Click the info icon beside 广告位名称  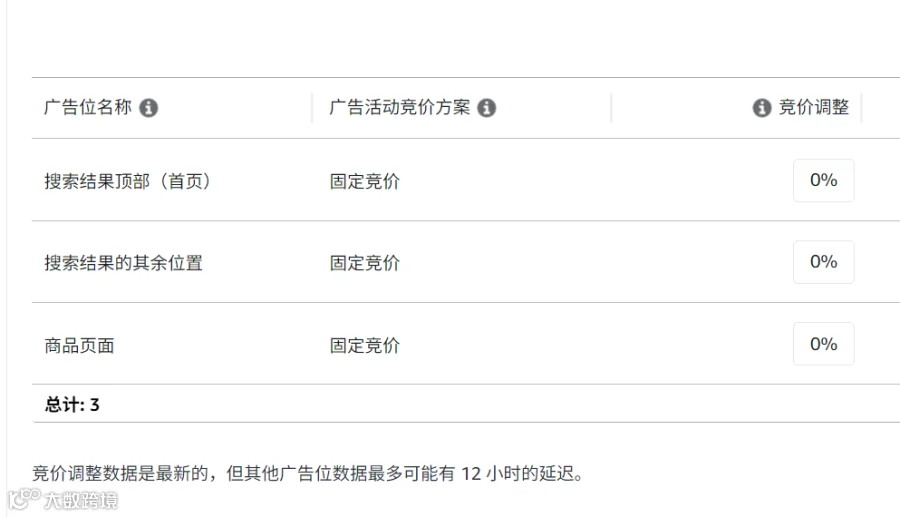(148, 107)
